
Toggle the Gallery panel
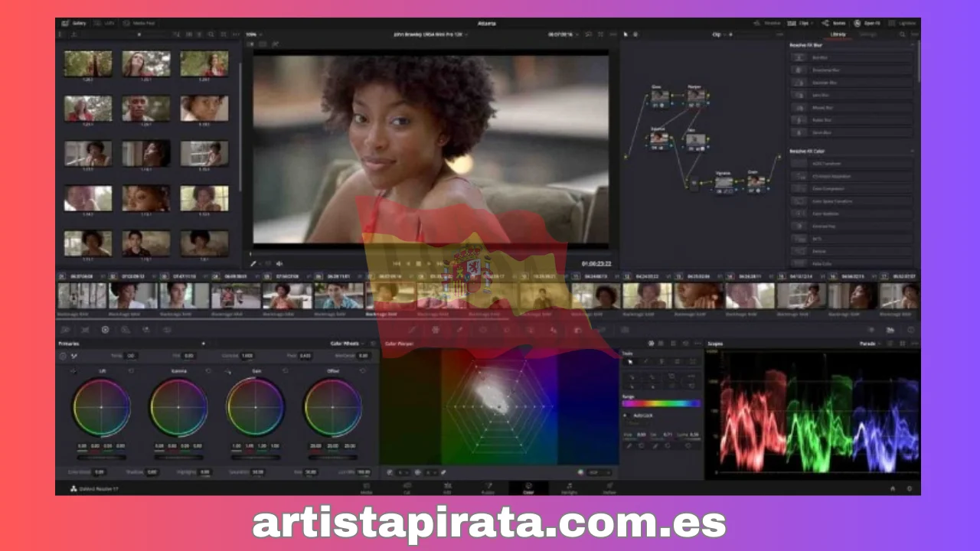74,23
